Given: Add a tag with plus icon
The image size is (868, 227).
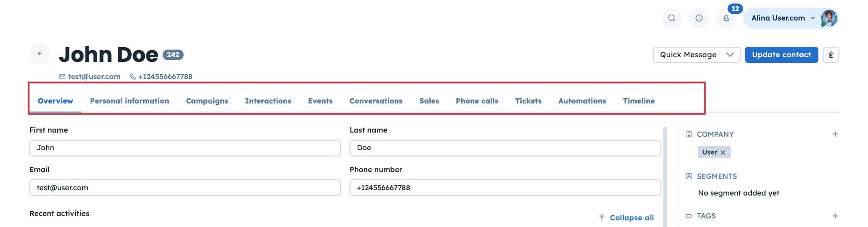Looking at the screenshot, I should pyautogui.click(x=835, y=216).
